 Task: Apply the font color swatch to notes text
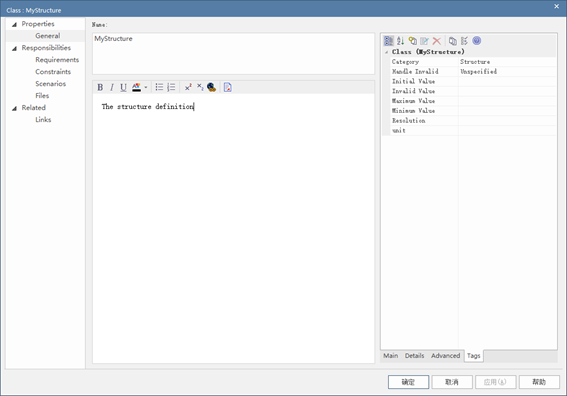pos(136,87)
